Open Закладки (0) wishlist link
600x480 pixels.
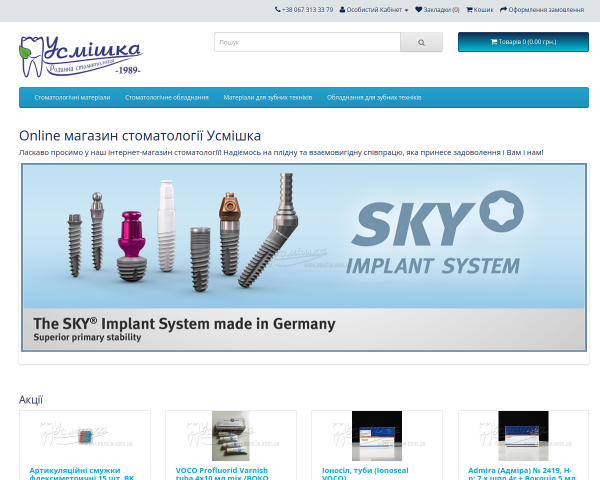[x=437, y=10]
